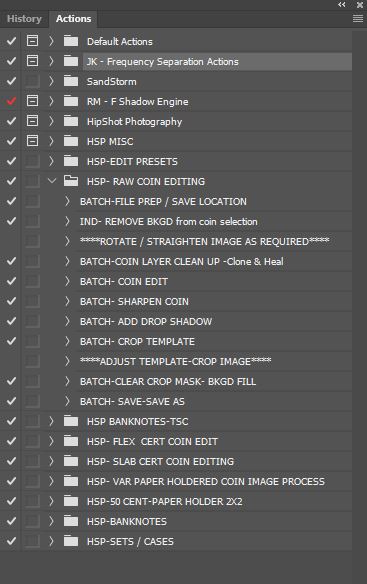
Task: Toggle dialog icon for HipShot Photography
Action: 32,121
